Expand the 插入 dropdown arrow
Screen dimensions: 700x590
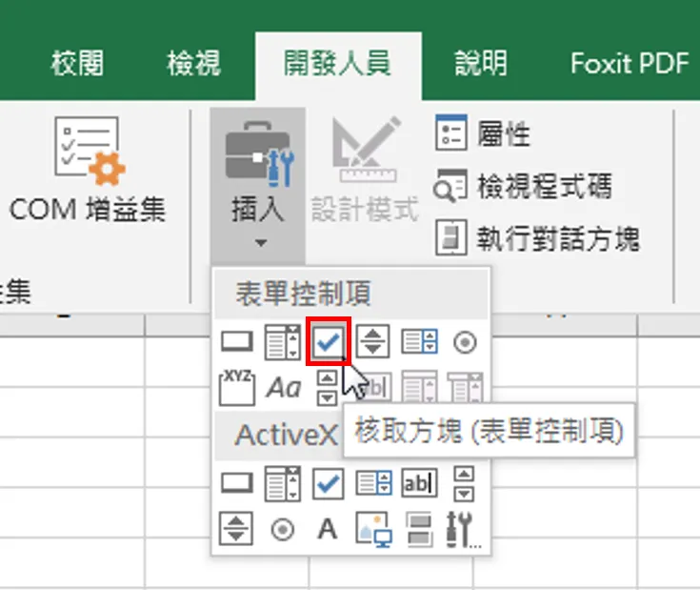[261, 243]
